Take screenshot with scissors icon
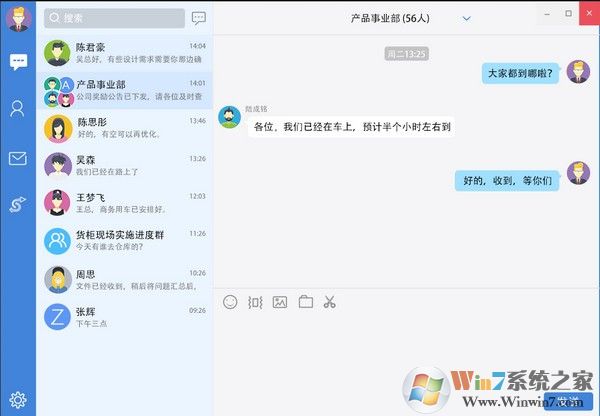Viewport: 600px width, 416px height. point(330,301)
